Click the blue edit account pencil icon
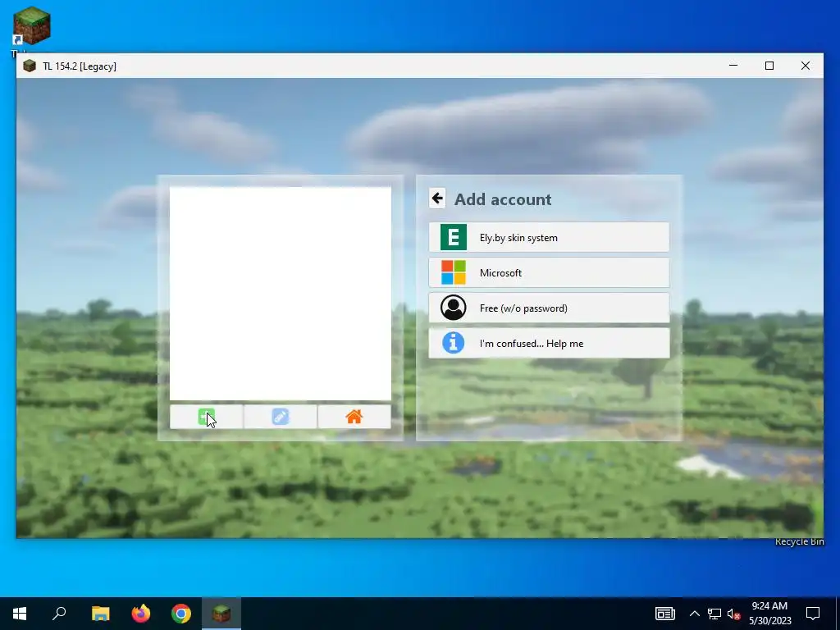The image size is (840, 630). coord(281,417)
